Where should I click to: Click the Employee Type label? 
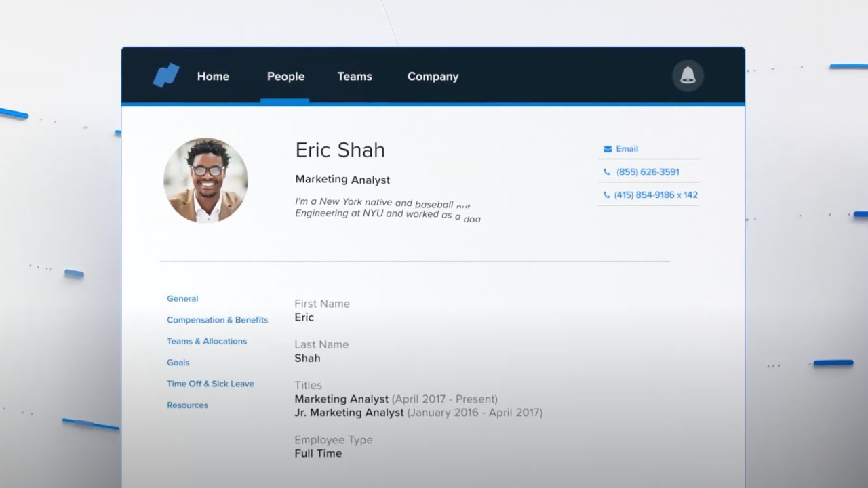(334, 440)
